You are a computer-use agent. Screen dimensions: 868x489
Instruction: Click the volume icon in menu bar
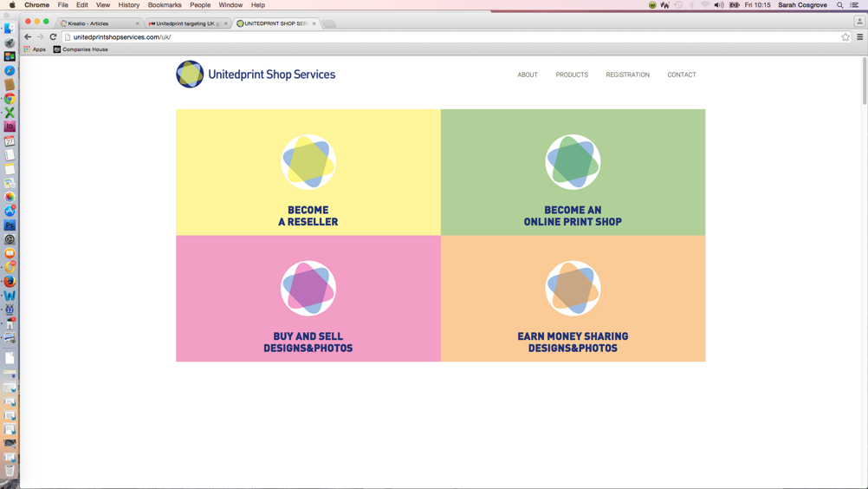(x=719, y=5)
